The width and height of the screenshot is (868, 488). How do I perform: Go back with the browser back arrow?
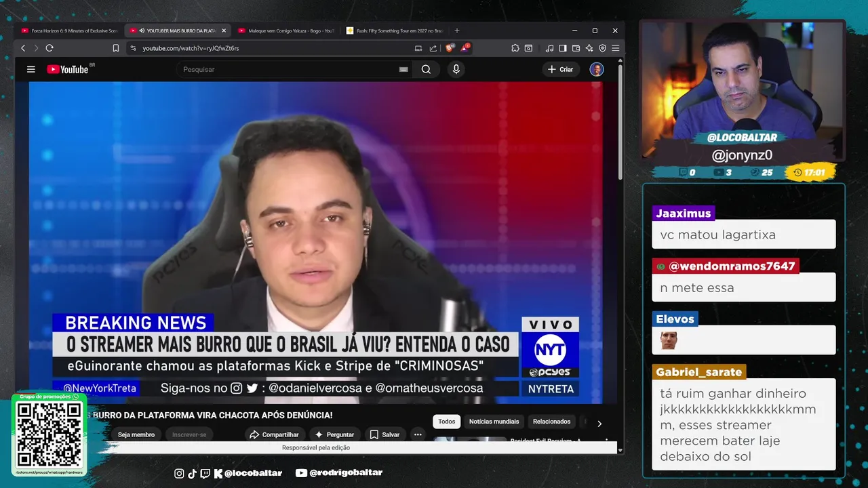[x=23, y=48]
